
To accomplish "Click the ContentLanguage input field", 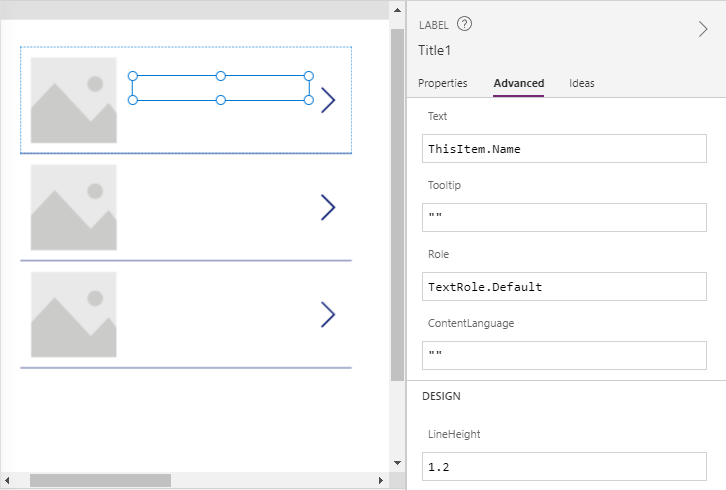I will coord(564,355).
